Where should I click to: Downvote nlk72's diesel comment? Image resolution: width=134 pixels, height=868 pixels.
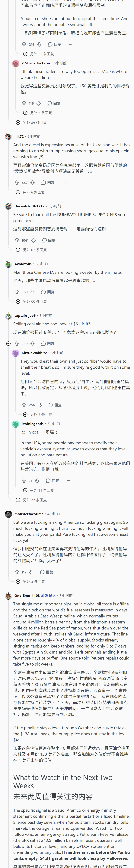click(32, 183)
